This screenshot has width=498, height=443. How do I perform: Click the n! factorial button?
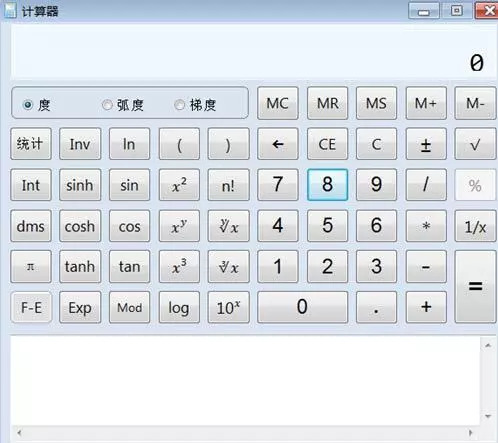coord(228,185)
